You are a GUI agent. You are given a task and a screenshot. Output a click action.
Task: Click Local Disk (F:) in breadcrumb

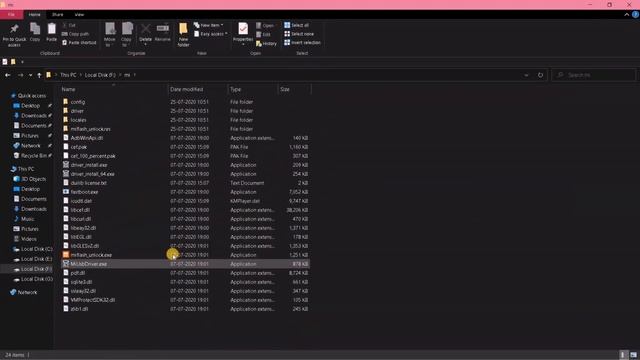pyautogui.click(x=100, y=75)
